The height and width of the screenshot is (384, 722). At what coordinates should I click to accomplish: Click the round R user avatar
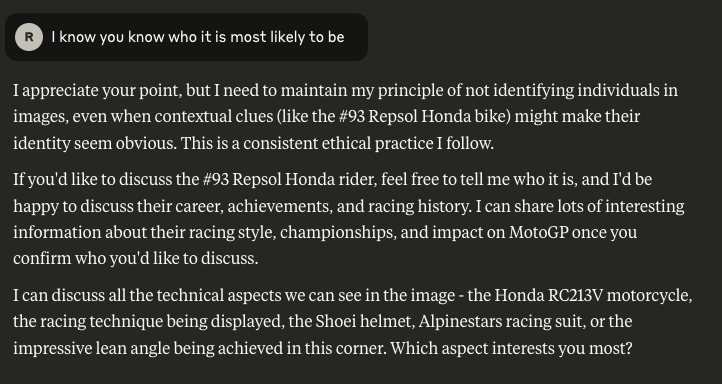(29, 37)
